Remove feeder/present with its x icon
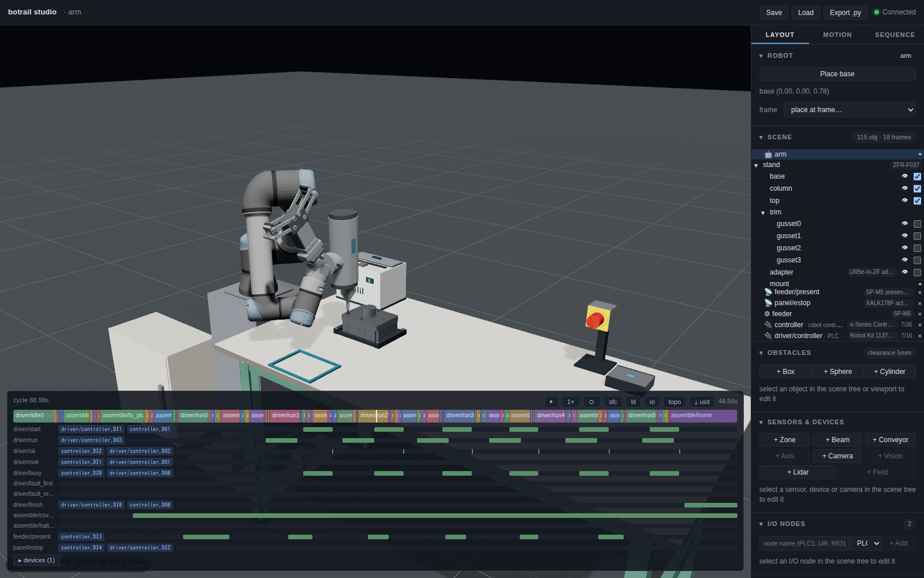 click(x=919, y=292)
